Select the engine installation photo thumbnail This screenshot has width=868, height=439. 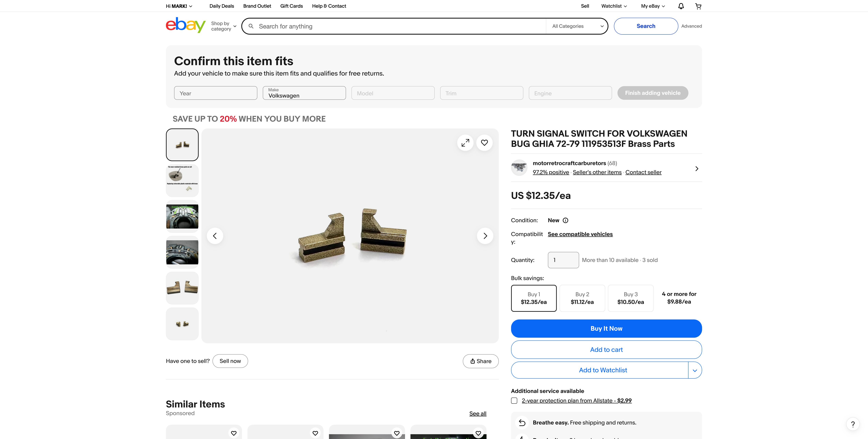(182, 216)
